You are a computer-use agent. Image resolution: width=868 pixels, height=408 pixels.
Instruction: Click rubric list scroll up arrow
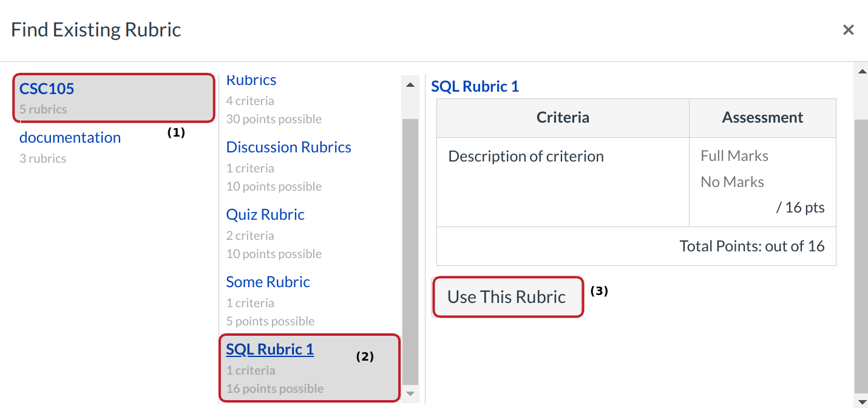(410, 85)
